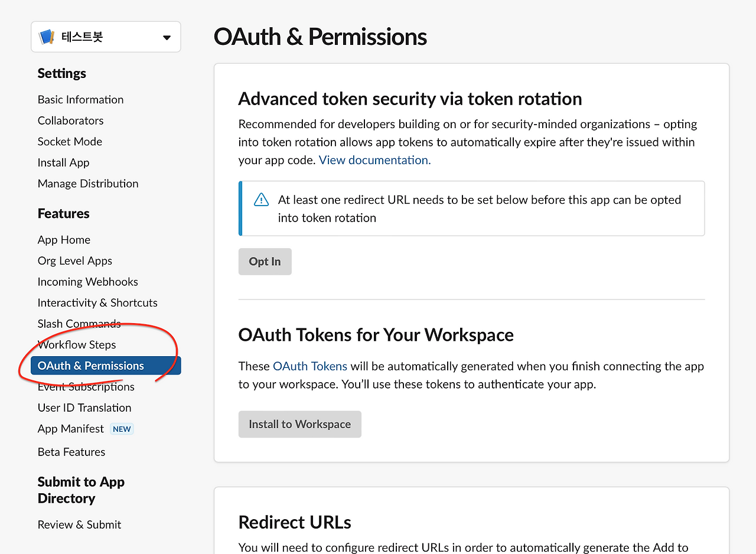Click the Features section heading
This screenshot has height=554, width=756.
pyautogui.click(x=64, y=214)
